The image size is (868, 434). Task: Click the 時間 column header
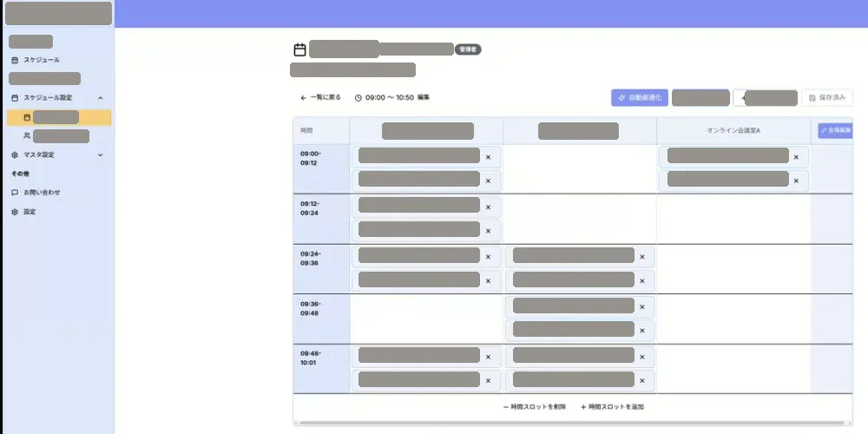tap(321, 131)
